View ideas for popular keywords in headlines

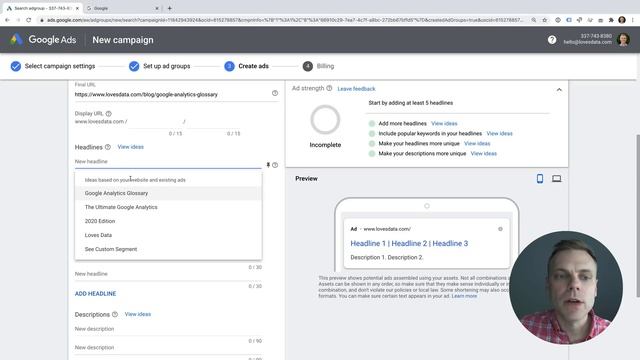pos(500,133)
